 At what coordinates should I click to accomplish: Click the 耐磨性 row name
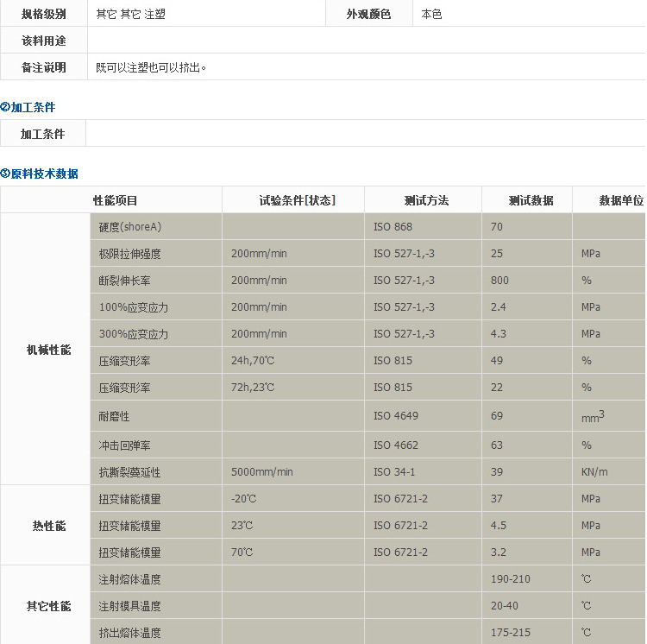114,416
